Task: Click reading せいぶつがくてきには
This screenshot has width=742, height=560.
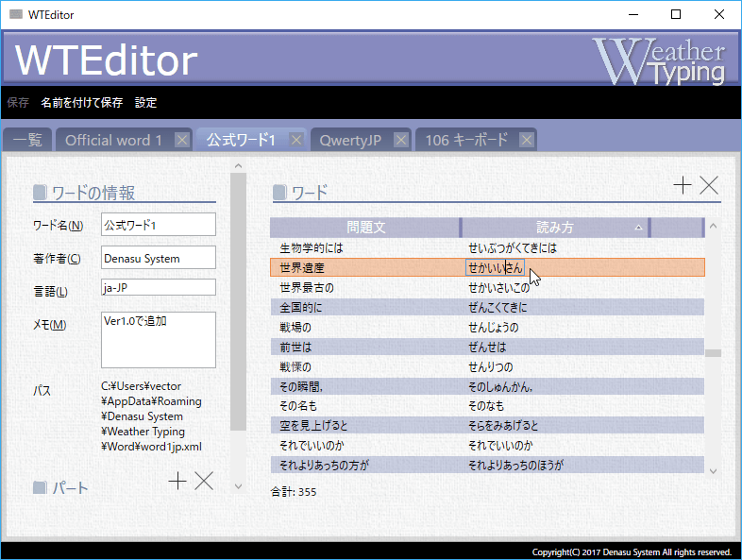Action: tap(513, 248)
